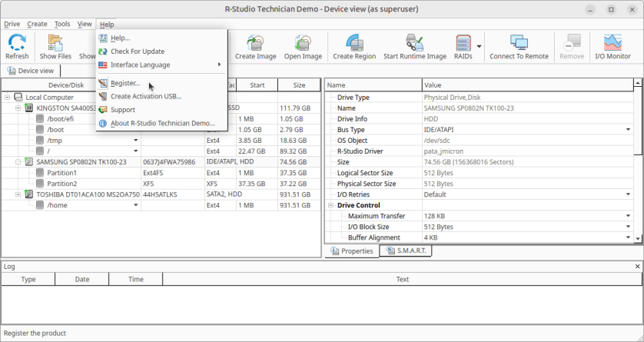Open the Tools menu
Image resolution: width=644 pixels, height=342 pixels.
pos(62,25)
